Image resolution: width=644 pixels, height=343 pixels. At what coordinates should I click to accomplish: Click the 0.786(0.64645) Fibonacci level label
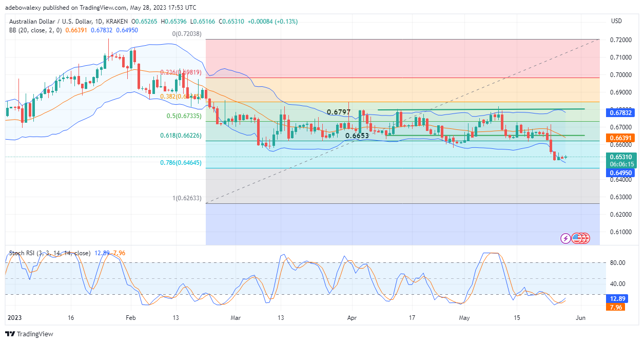coord(180,162)
